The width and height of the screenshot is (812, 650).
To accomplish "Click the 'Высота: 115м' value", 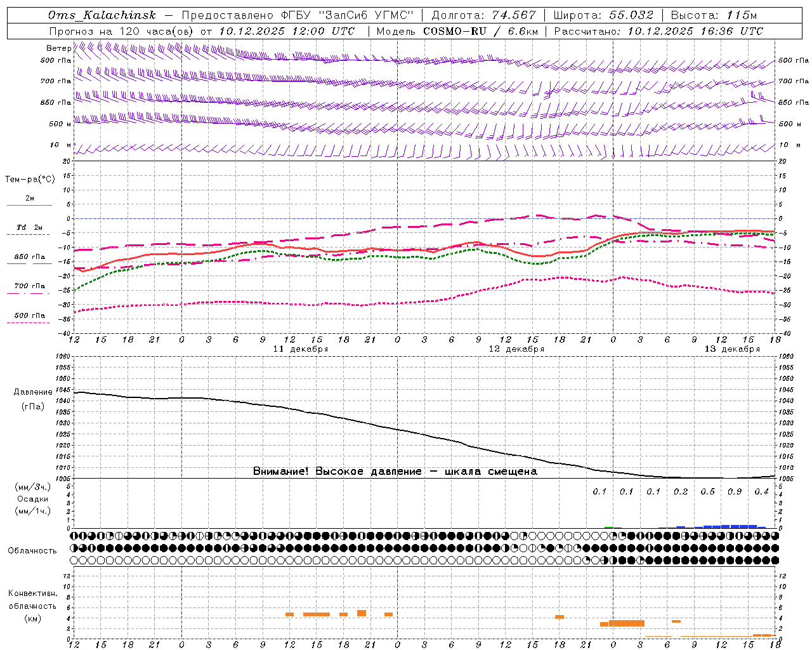I will (714, 15).
